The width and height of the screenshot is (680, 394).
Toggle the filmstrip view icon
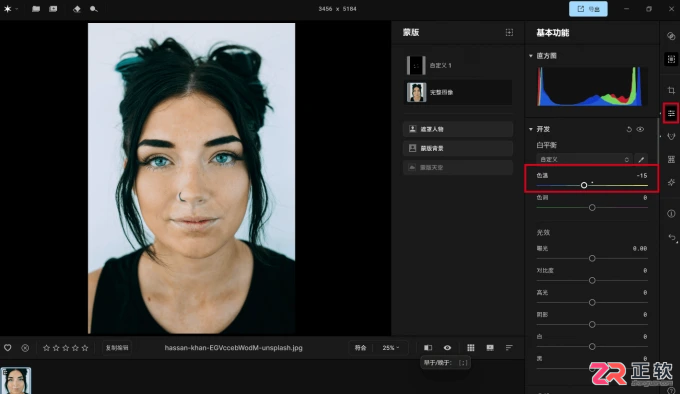pos(490,348)
